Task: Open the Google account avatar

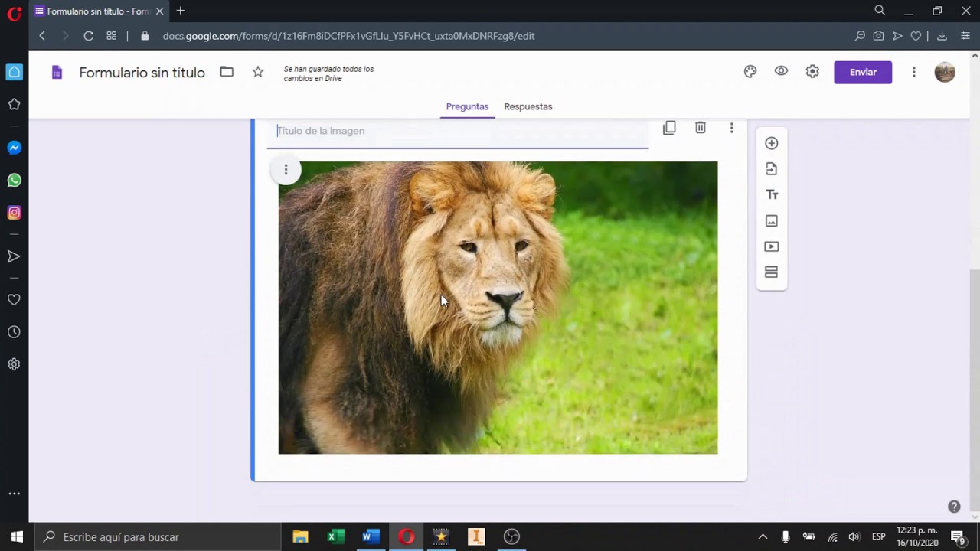Action: tap(945, 72)
